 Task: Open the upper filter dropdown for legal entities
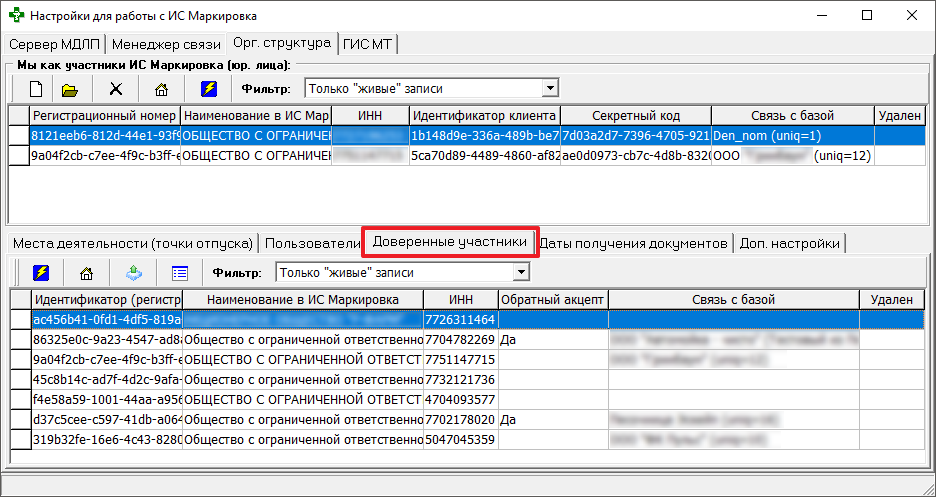pos(548,88)
